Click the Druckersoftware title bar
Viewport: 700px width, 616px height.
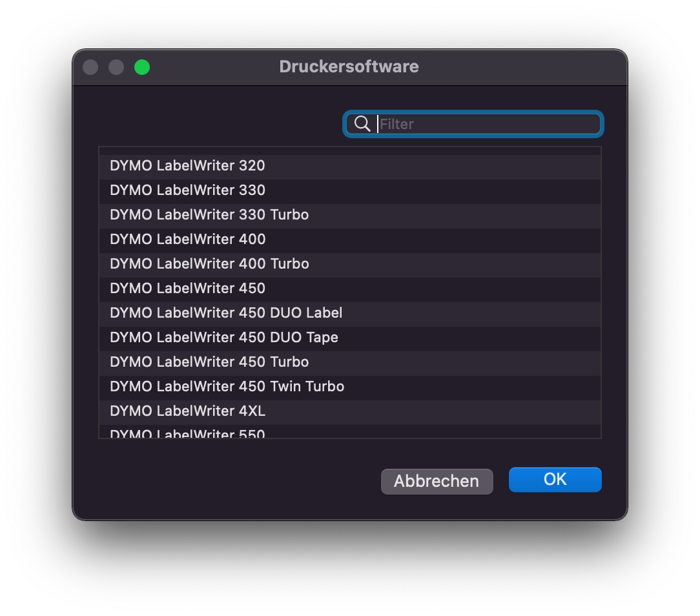point(349,67)
